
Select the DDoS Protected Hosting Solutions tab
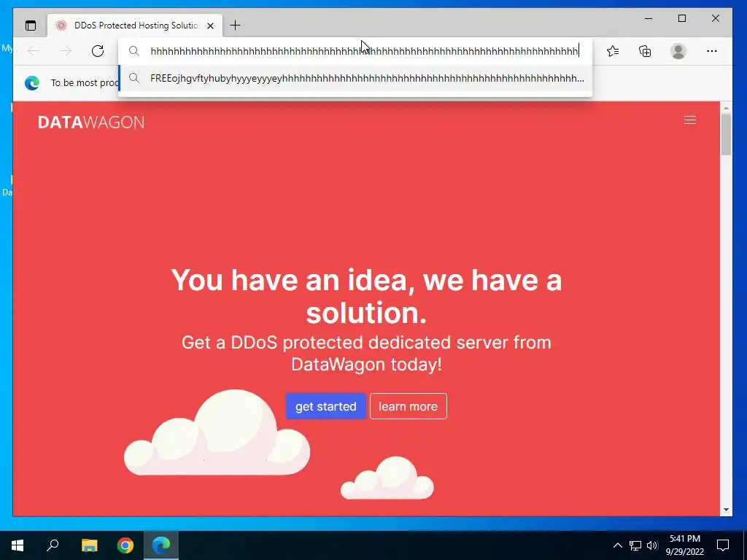pyautogui.click(x=135, y=26)
